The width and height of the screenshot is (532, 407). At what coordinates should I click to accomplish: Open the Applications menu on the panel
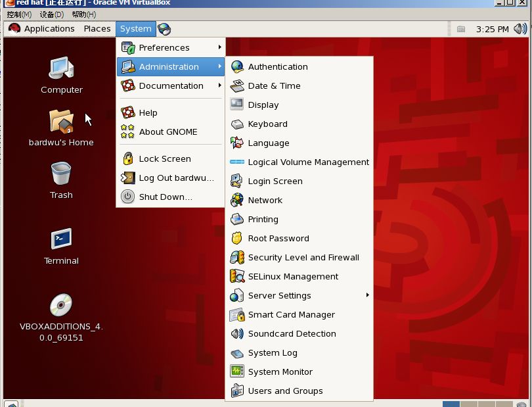[x=41, y=29]
